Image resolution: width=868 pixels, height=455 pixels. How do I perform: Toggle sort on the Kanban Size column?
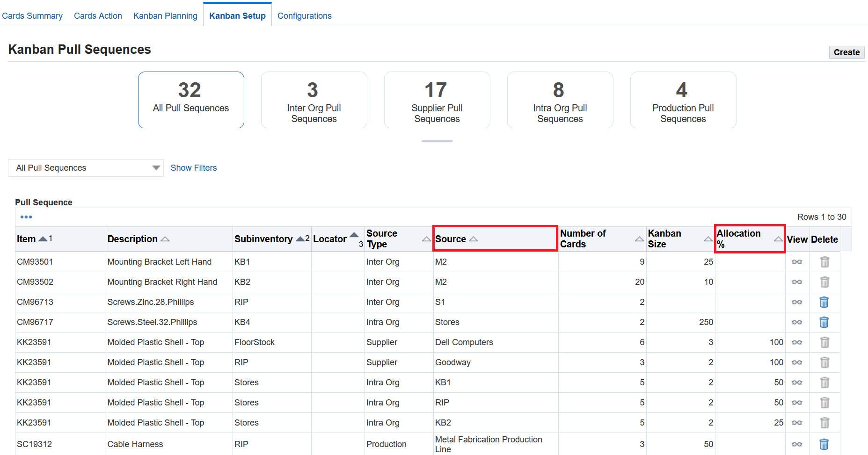pyautogui.click(x=708, y=238)
